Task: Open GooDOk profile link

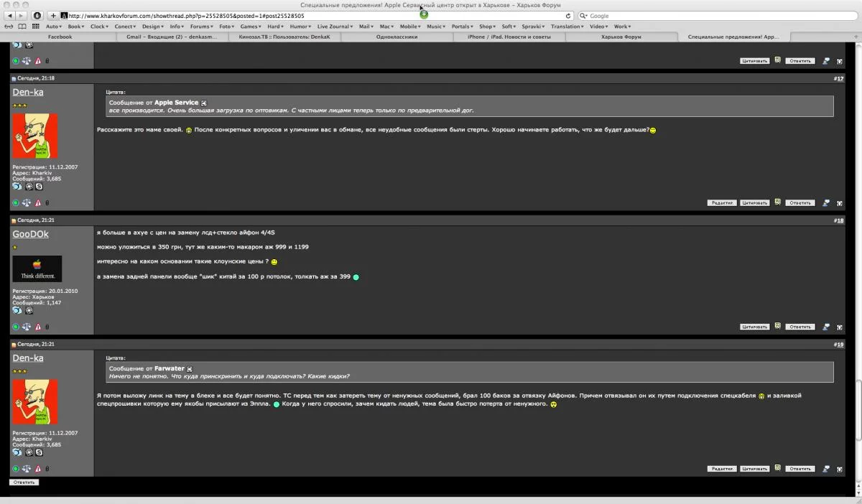Action: pos(31,234)
